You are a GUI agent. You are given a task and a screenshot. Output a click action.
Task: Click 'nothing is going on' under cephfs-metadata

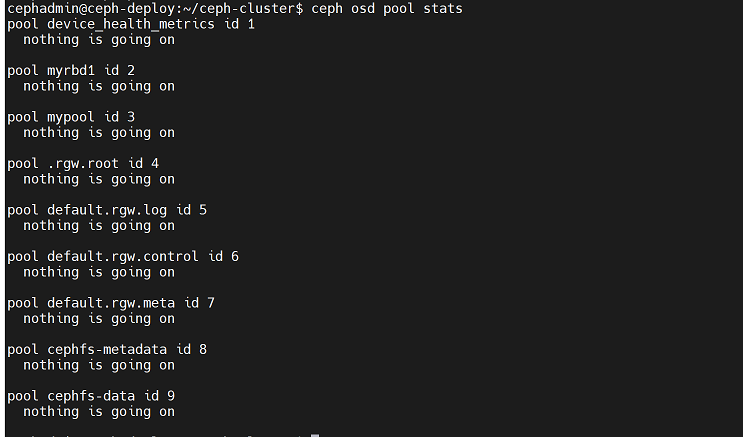click(x=99, y=365)
